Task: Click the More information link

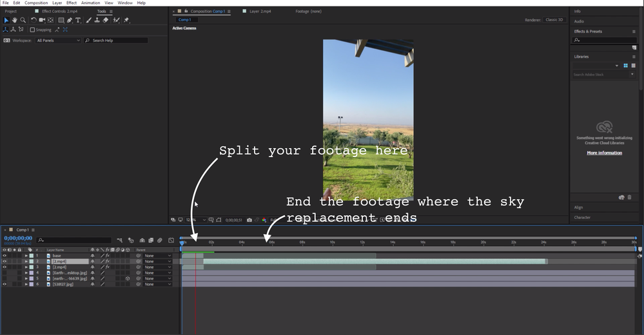Action: coord(604,153)
